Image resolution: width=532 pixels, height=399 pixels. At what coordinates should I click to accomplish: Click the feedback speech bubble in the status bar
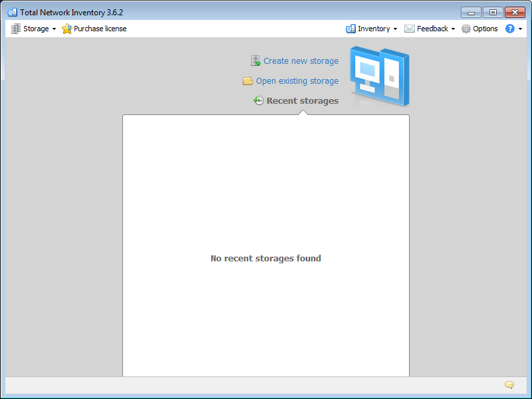(509, 385)
